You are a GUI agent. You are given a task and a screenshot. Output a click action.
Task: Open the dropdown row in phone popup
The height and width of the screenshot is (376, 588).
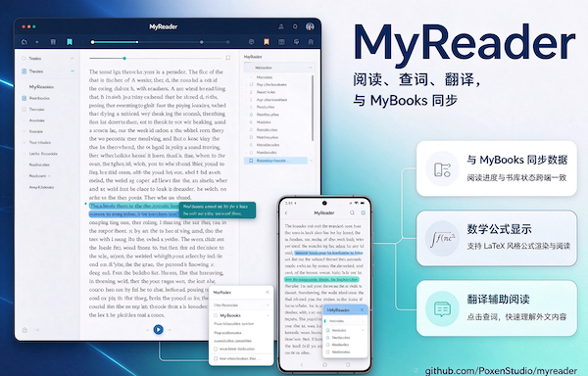coord(345,321)
